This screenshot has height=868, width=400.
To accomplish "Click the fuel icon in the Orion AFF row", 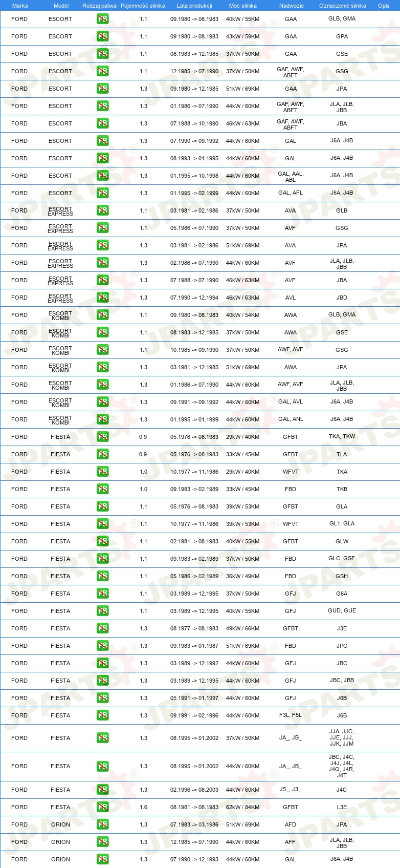I will pyautogui.click(x=102, y=842).
